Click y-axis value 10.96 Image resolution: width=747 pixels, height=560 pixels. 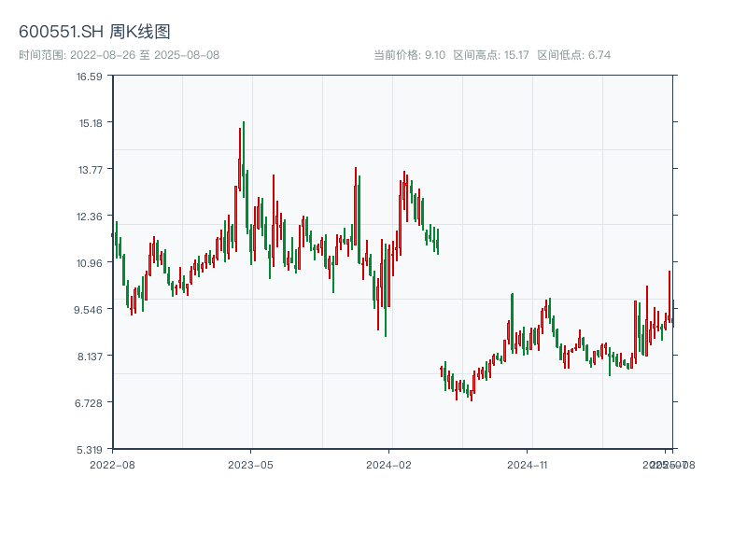point(90,263)
